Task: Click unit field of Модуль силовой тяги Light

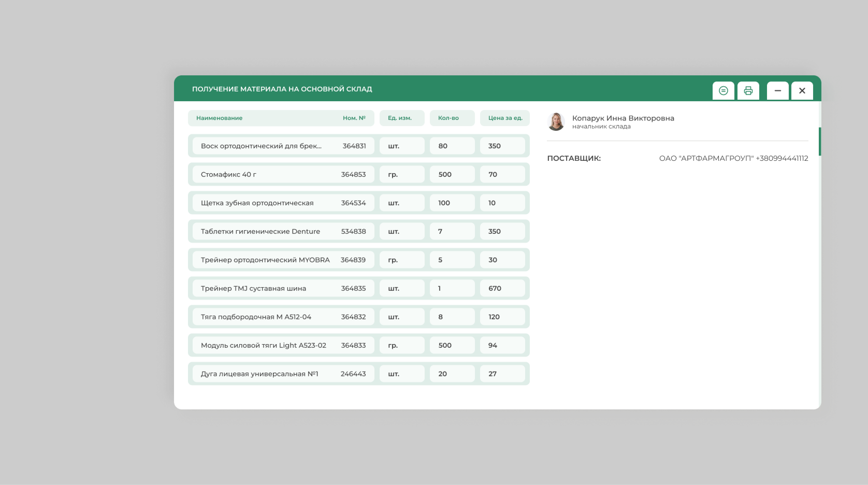Action: [402, 345]
